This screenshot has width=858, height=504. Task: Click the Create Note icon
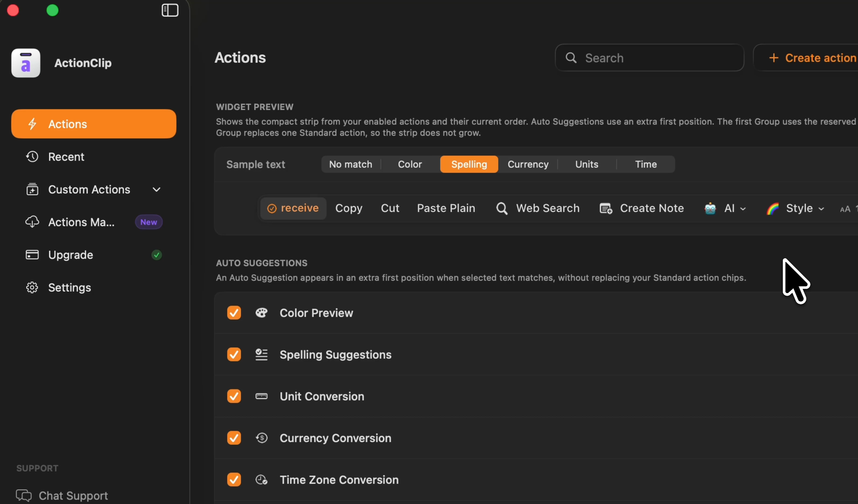pyautogui.click(x=606, y=208)
